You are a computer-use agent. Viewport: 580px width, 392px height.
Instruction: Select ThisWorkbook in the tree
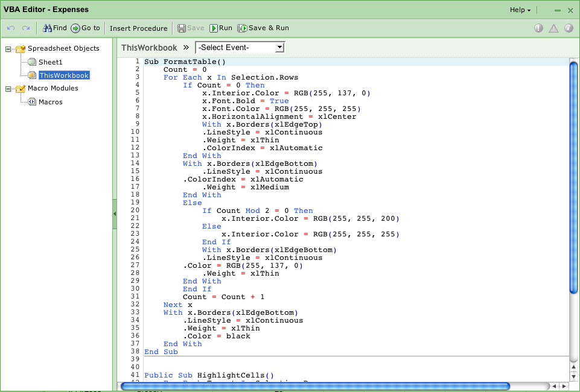(64, 75)
